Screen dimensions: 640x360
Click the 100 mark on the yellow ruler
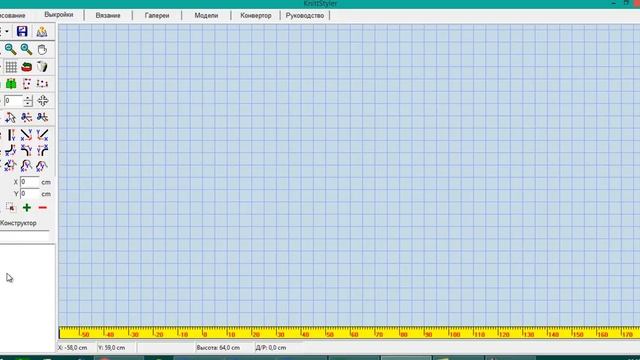(454, 334)
